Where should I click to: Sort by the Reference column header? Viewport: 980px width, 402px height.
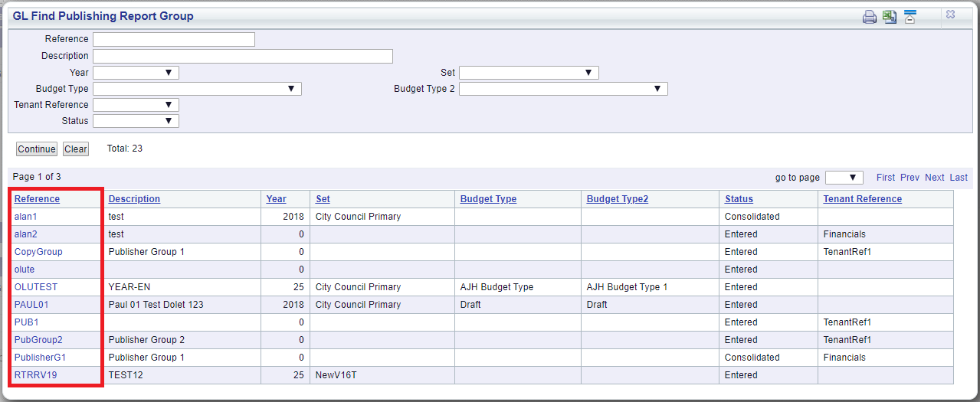click(x=37, y=199)
